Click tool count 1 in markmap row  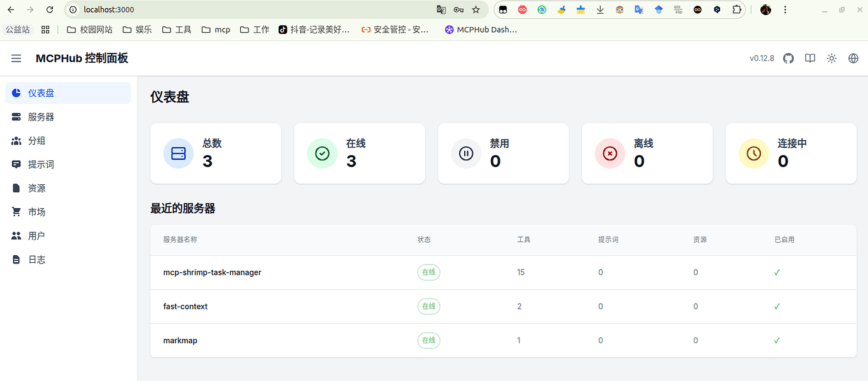519,340
